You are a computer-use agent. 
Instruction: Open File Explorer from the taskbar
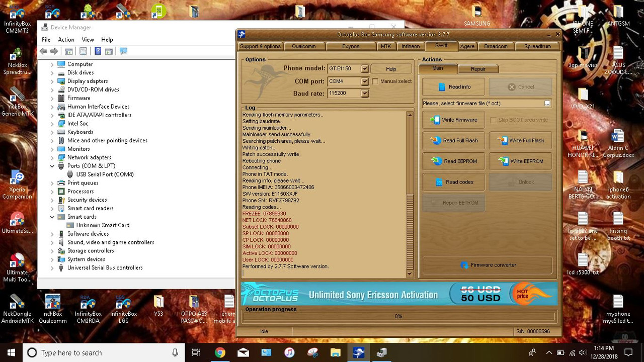[336, 352]
